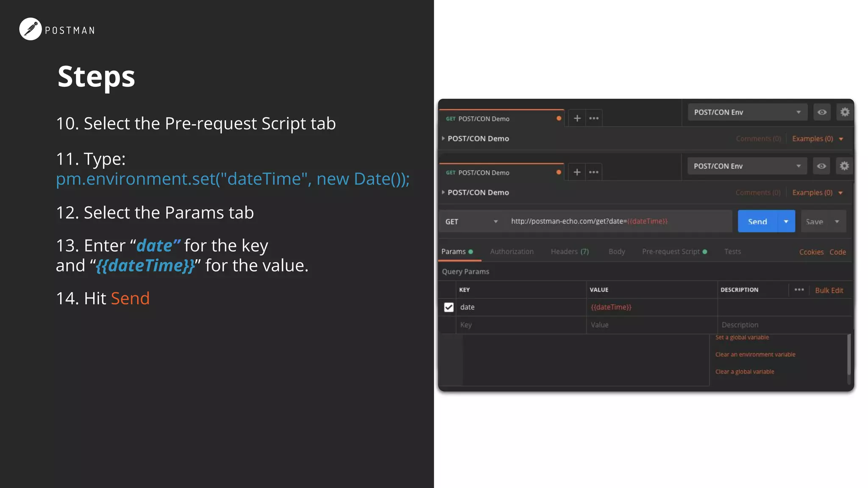Open upper Comments (0) link
Viewport: 868px width, 488px height.
(758, 139)
